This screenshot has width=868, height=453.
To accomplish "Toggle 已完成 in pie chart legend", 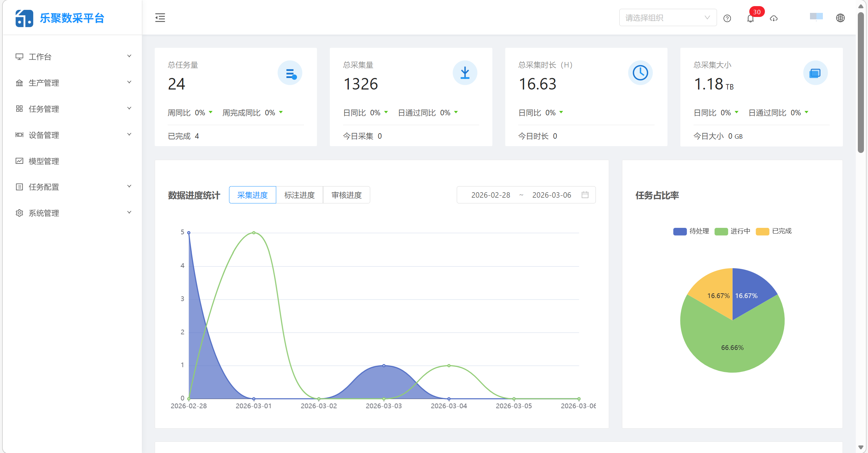I will pyautogui.click(x=774, y=231).
